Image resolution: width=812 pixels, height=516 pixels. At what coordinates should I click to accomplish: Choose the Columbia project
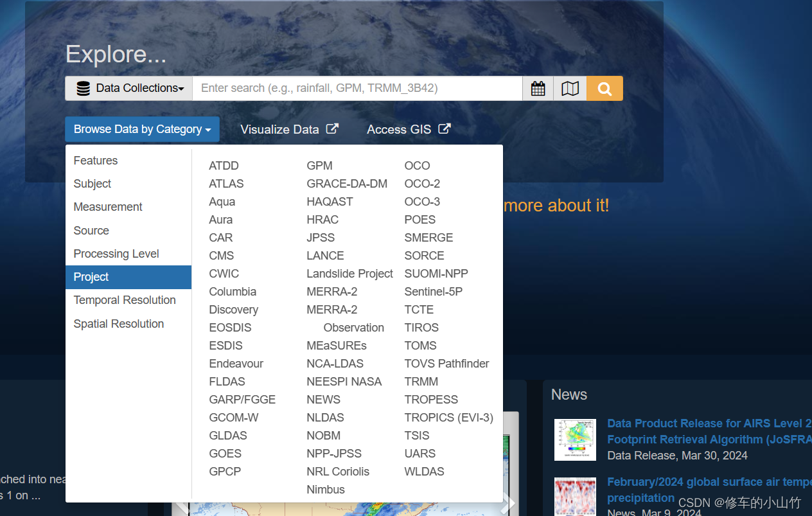233,292
